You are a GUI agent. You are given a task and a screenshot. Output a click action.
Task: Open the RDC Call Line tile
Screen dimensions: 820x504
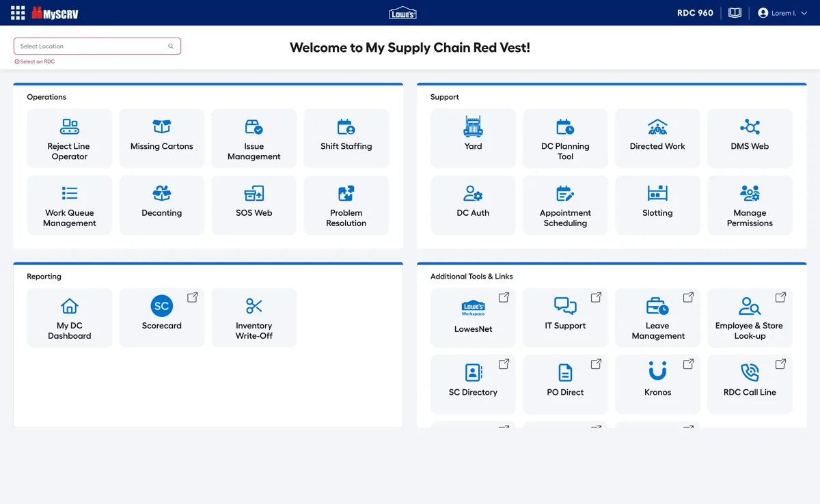tap(750, 384)
